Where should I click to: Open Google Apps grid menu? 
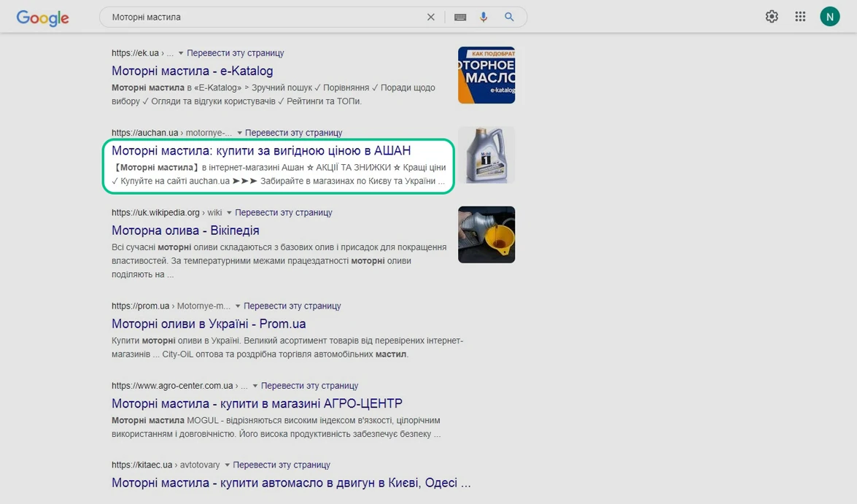[800, 15]
